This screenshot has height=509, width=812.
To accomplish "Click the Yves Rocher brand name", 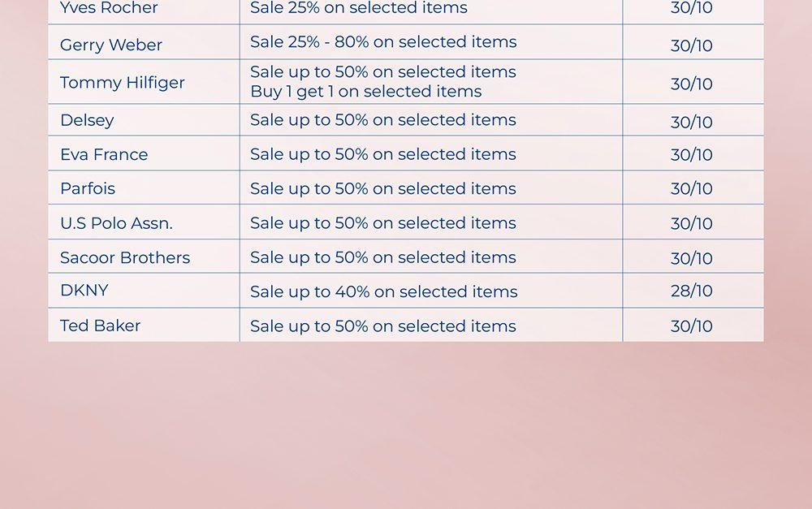I will (109, 8).
